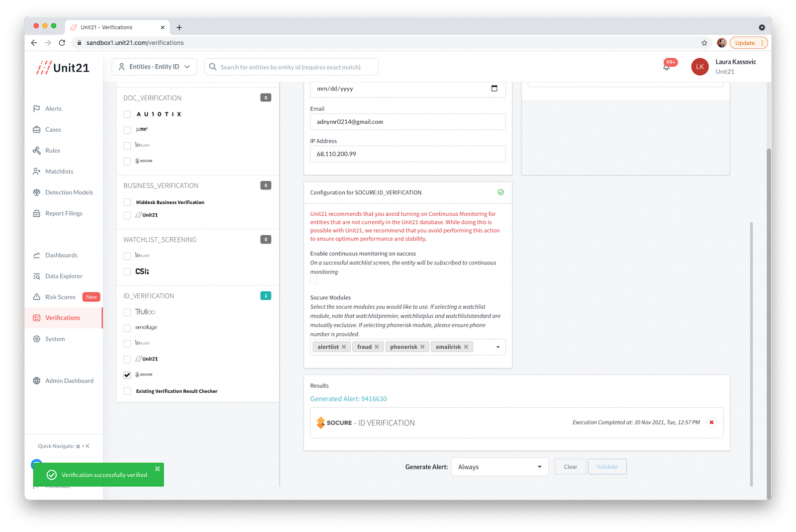Open Generated Alert 9416630 link

coord(348,399)
